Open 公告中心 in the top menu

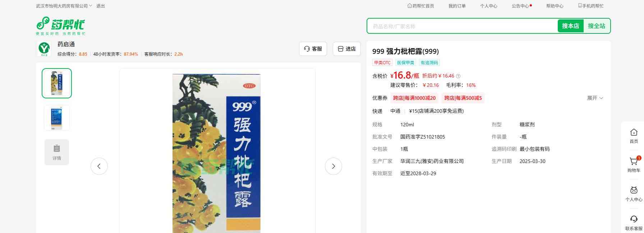(521, 6)
